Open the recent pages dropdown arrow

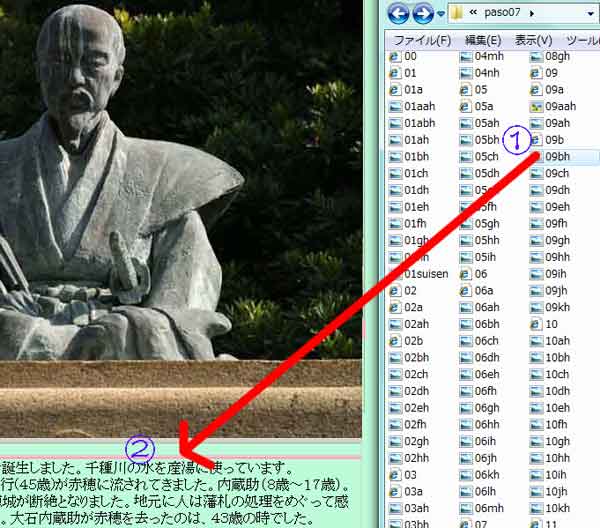coord(439,15)
